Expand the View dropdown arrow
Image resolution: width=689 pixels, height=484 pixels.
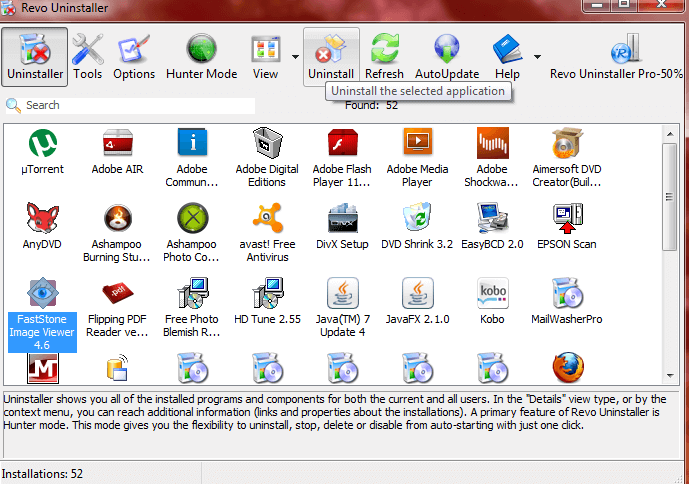[295, 57]
